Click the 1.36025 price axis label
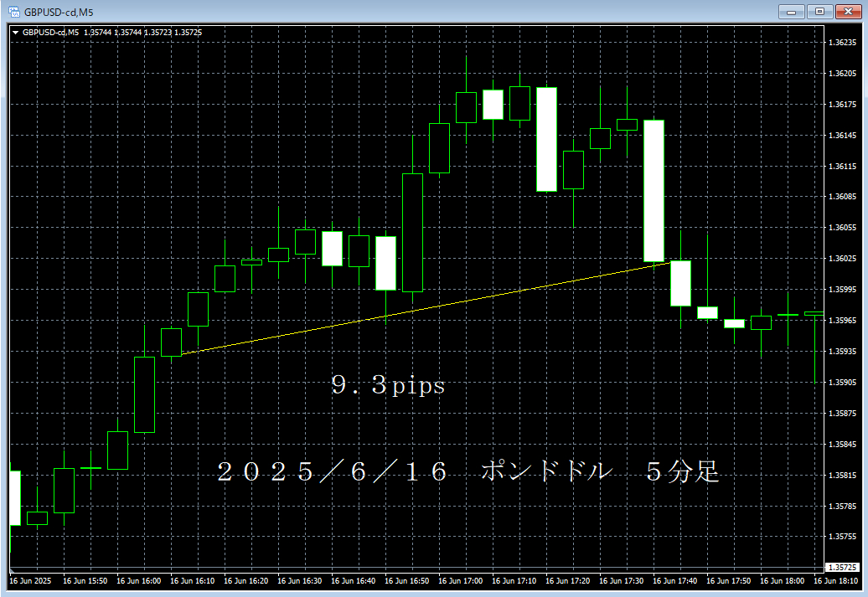 tap(844, 259)
